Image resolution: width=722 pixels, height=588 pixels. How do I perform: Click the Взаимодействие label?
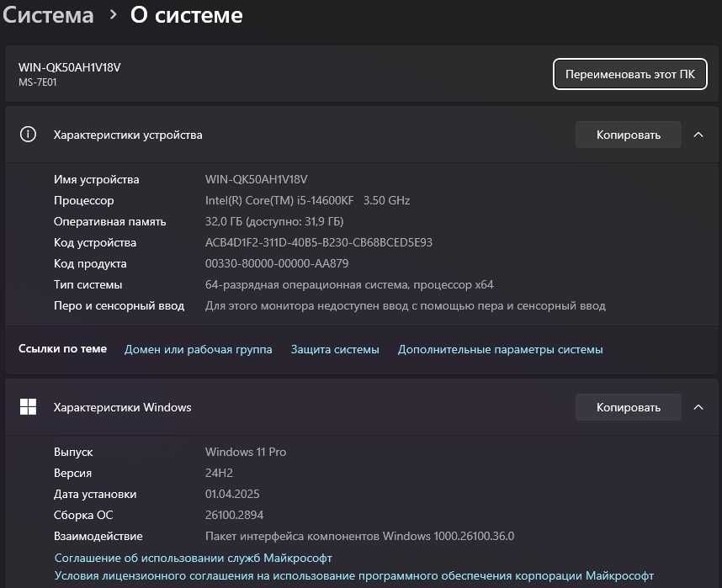[98, 537]
